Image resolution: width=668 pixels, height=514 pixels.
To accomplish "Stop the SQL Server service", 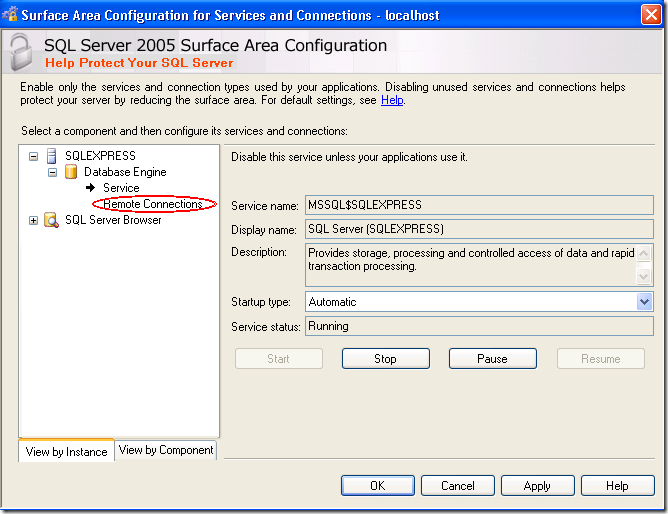I will [x=386, y=359].
